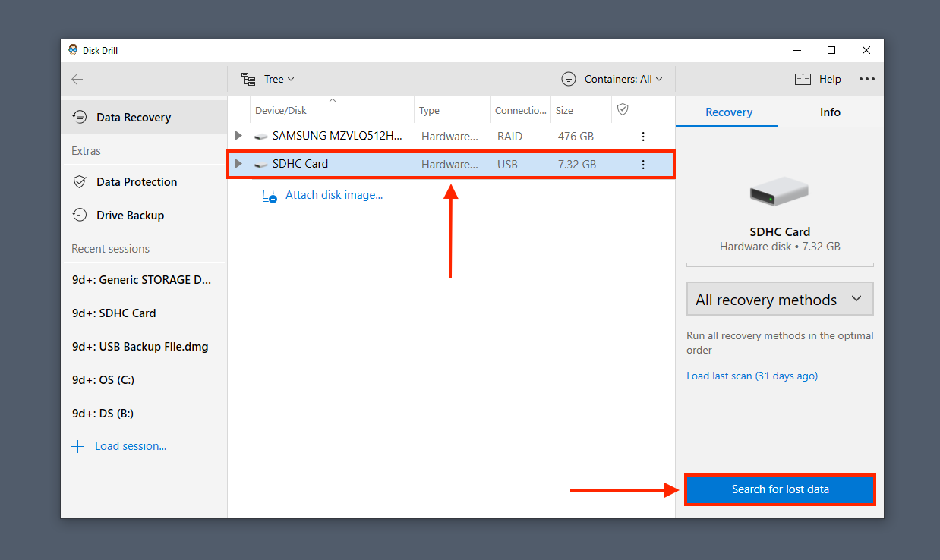Viewport: 940px width, 560px height.
Task: Click the Data Recovery sidebar icon
Action: (x=80, y=117)
